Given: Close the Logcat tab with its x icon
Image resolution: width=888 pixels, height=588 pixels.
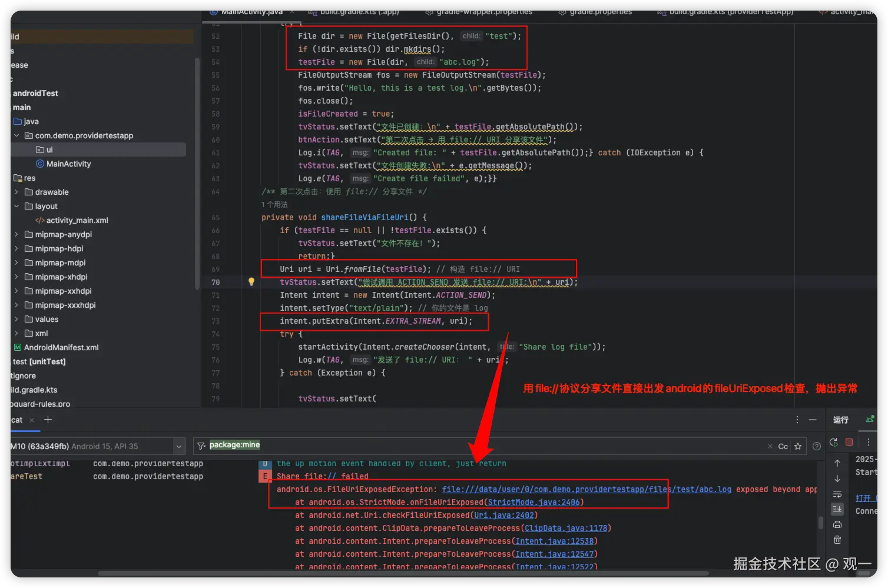Looking at the screenshot, I should (x=32, y=420).
